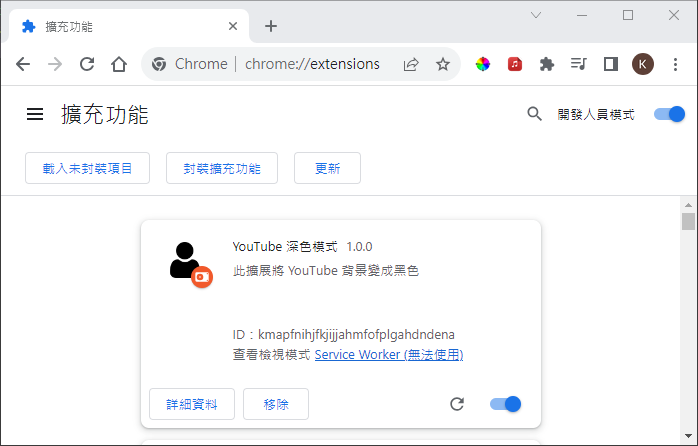Open the hamburger main menu
Viewport: 698px width, 446px height.
point(35,115)
